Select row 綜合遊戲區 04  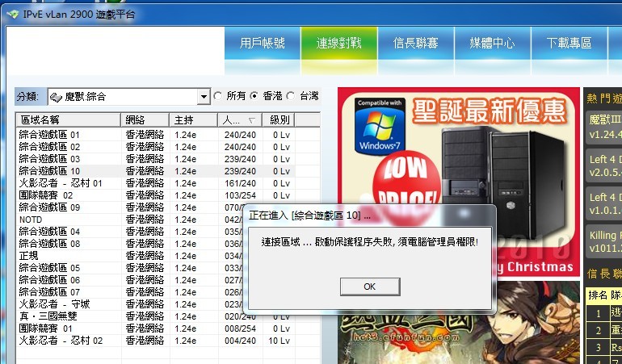pyautogui.click(x=129, y=232)
